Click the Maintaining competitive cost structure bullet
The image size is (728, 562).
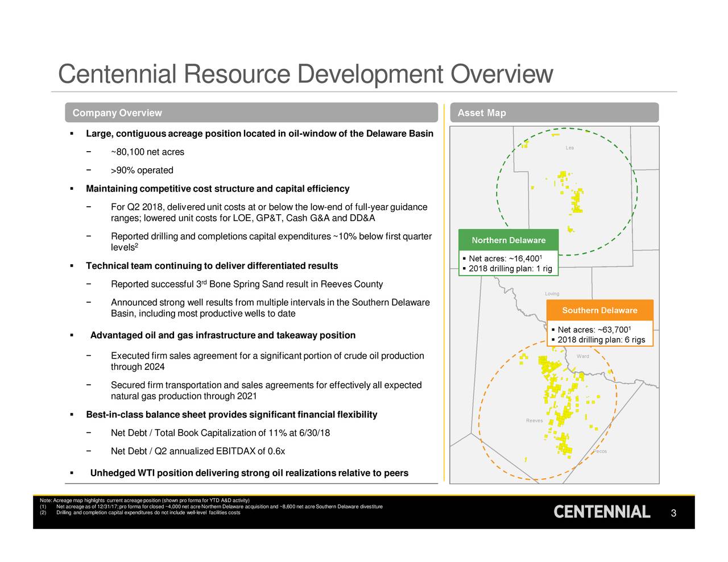pyautogui.click(x=217, y=189)
